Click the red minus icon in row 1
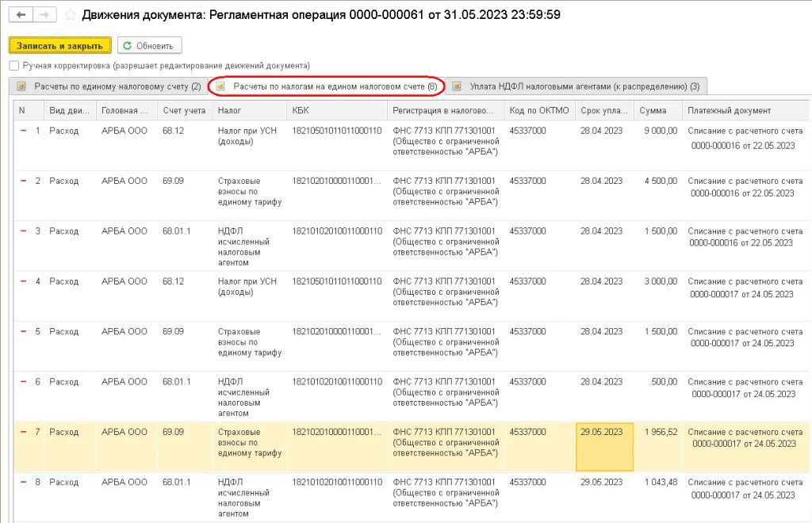Viewport: 812px width, 523px height. point(23,131)
